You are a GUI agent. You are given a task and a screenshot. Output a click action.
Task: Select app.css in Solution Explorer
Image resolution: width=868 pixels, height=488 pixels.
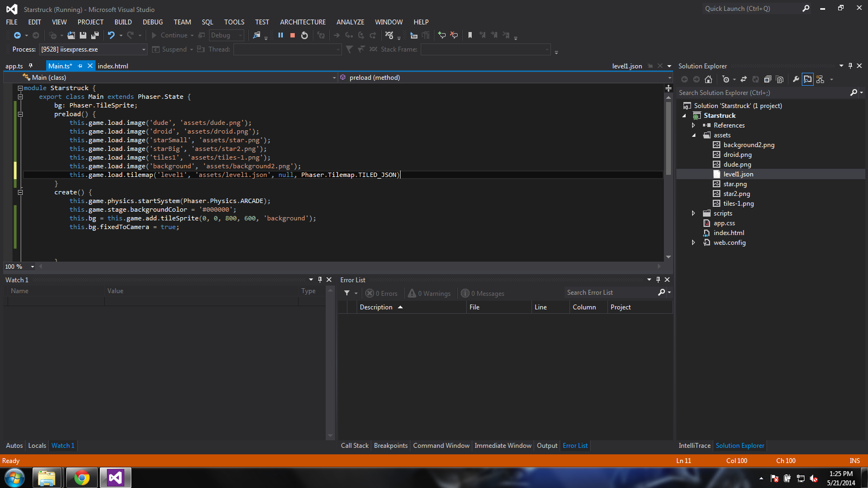tap(724, 223)
